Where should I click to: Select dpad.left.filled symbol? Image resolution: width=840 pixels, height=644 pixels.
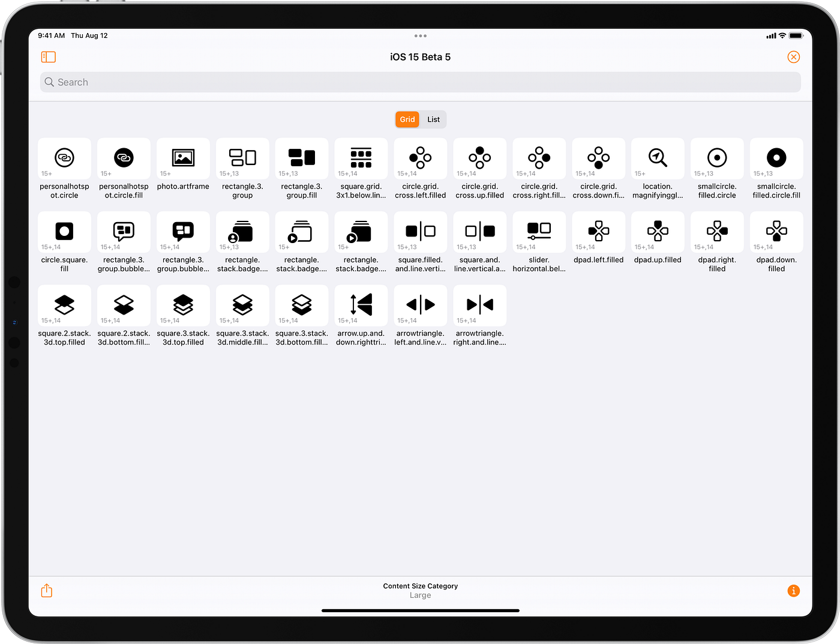[599, 232]
